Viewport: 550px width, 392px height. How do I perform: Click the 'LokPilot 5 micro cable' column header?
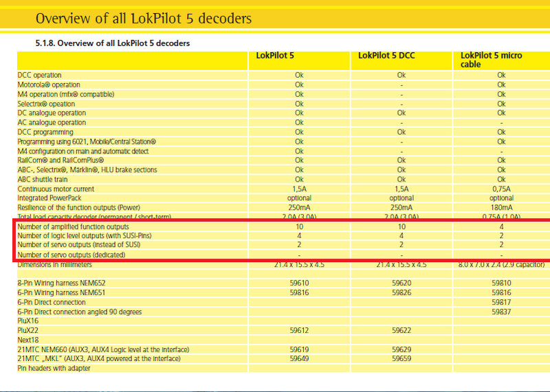tap(491, 60)
